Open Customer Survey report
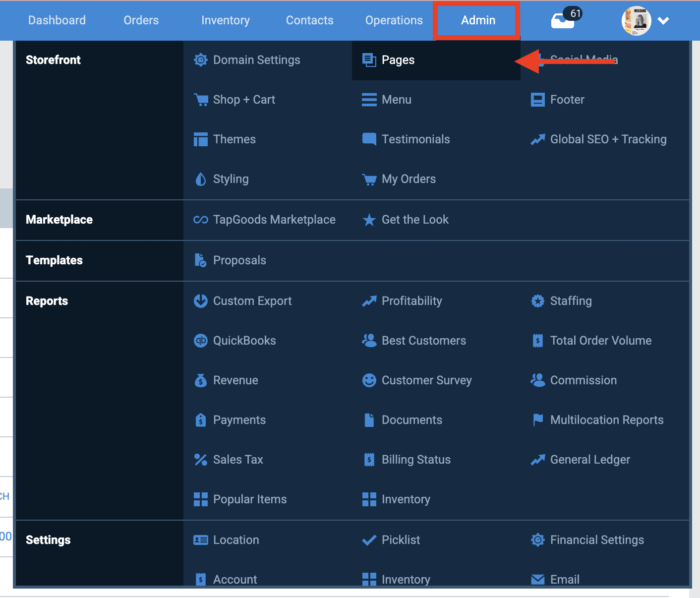 pos(426,380)
